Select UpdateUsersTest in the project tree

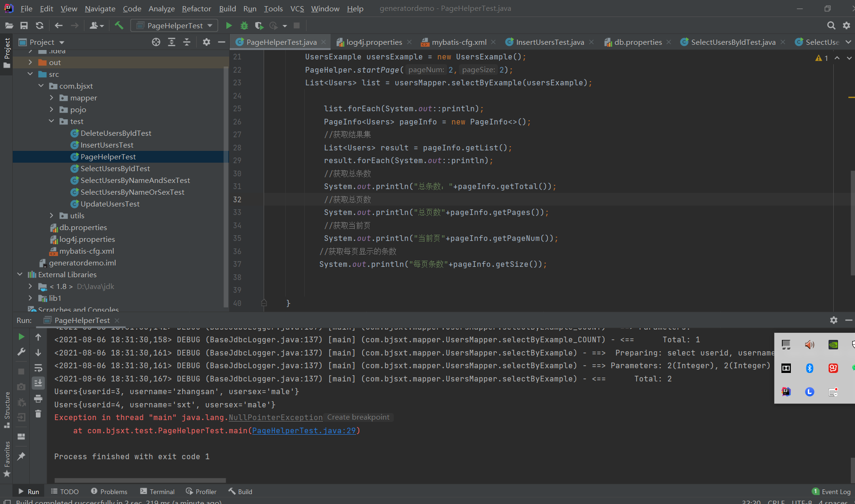[110, 204]
